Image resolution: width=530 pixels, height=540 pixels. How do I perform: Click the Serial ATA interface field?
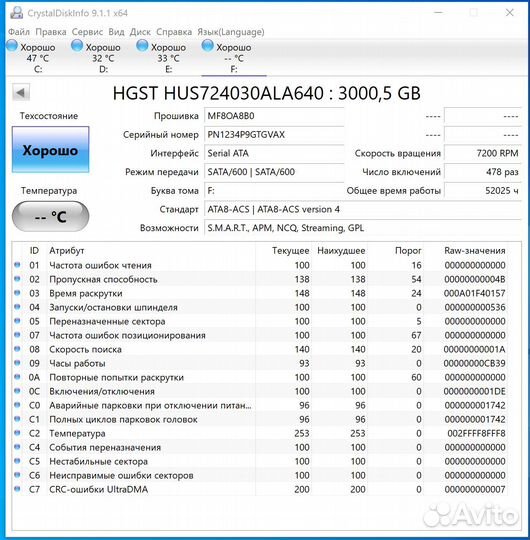[x=274, y=153]
